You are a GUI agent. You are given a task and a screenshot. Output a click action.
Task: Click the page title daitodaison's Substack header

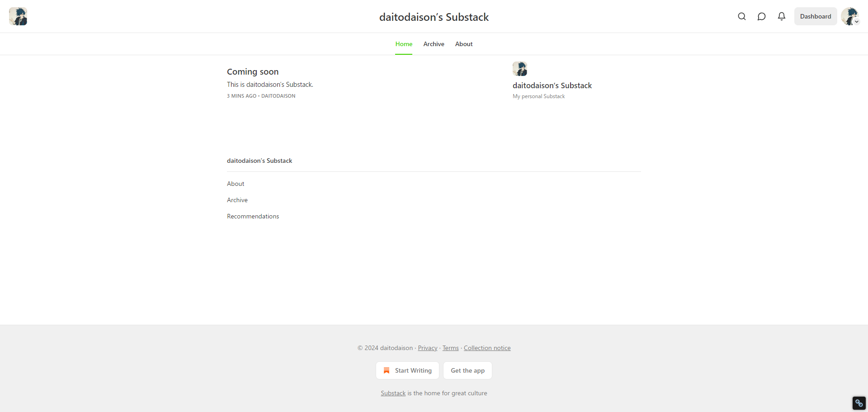[434, 17]
